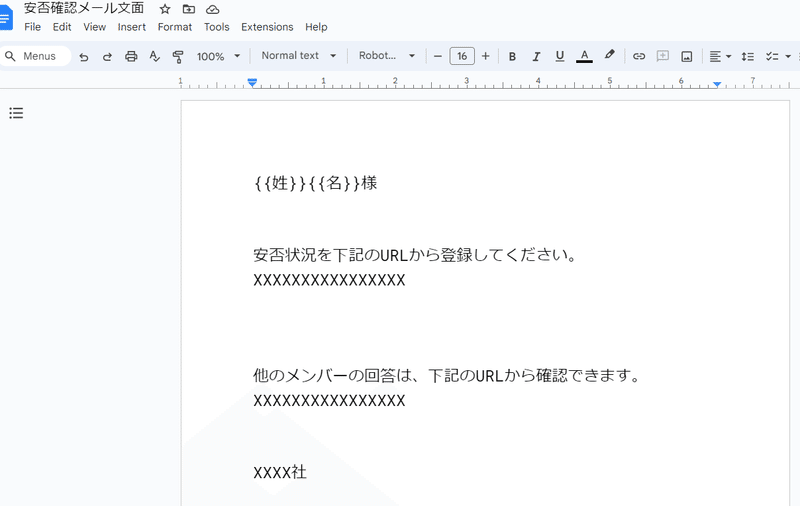The height and width of the screenshot is (506, 800).
Task: Redo the last action
Action: [107, 57]
